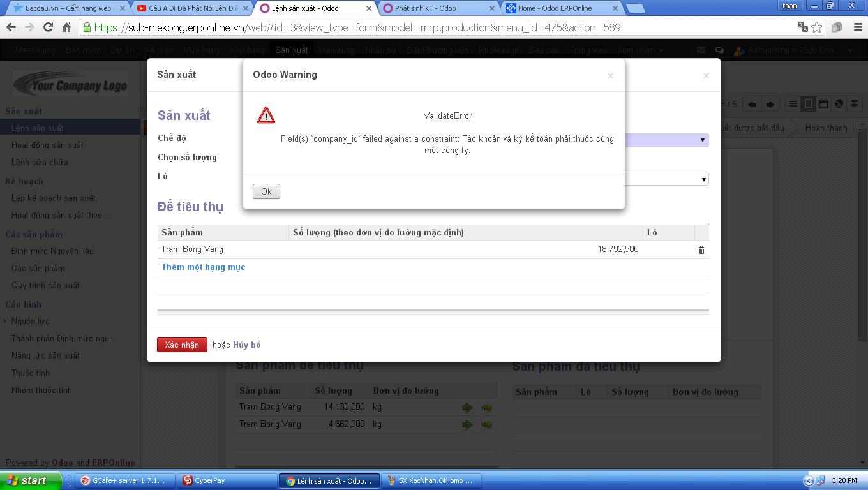Open SX.XacNhan.OK.bmp in the taskbar

(x=433, y=480)
